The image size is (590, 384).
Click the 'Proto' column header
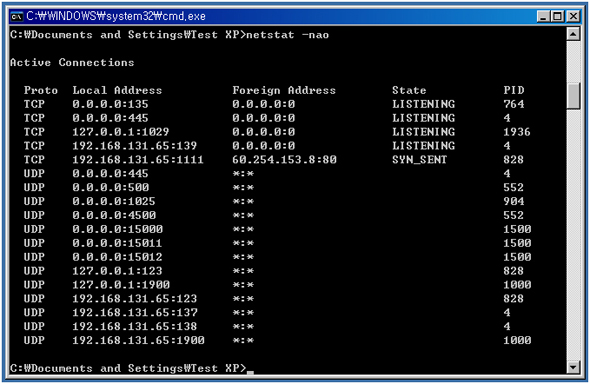pyautogui.click(x=41, y=90)
